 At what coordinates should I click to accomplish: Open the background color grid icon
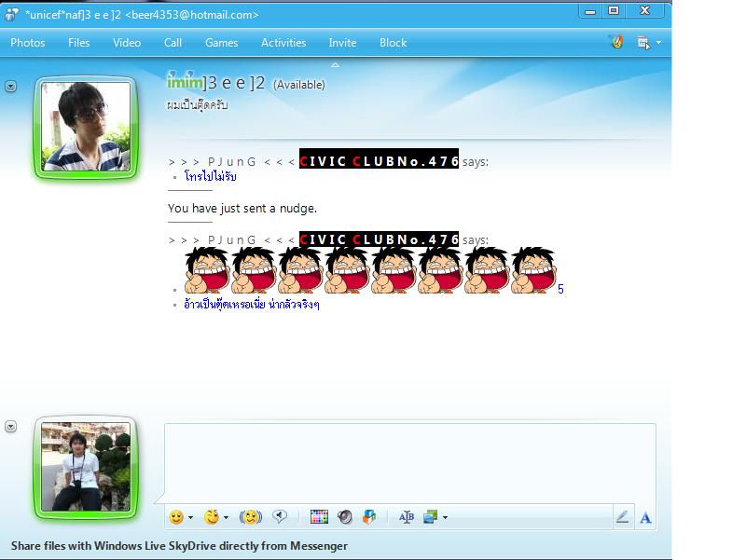(319, 517)
